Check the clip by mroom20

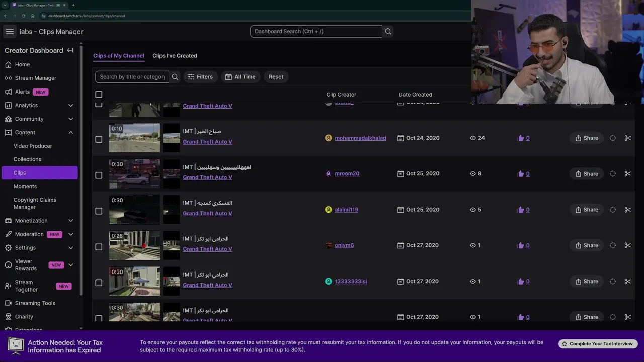point(99,175)
